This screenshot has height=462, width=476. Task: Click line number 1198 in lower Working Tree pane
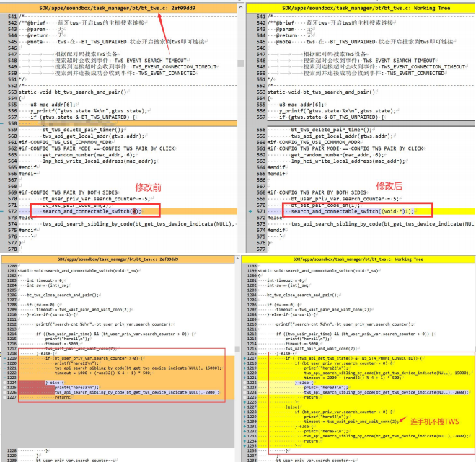coord(252,266)
